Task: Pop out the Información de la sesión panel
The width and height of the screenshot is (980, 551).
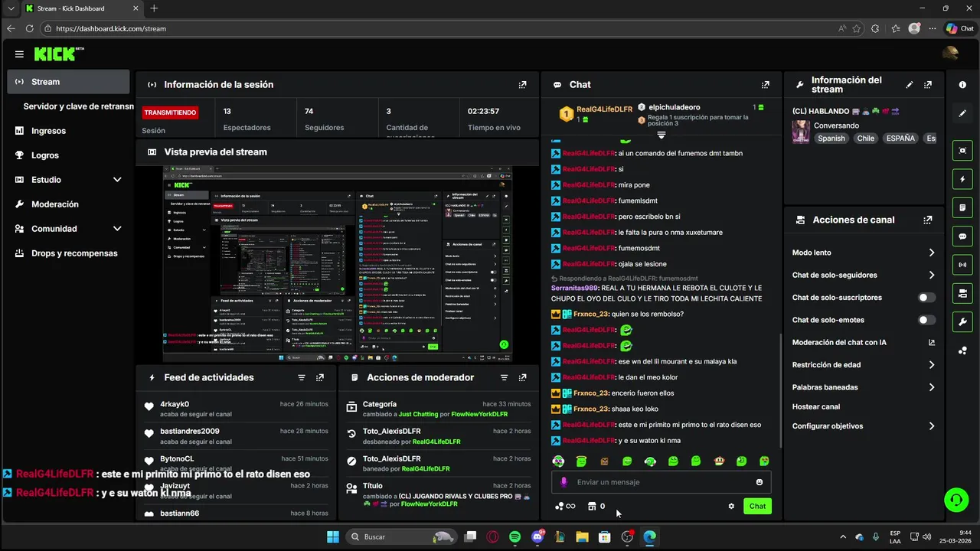Action: (522, 85)
